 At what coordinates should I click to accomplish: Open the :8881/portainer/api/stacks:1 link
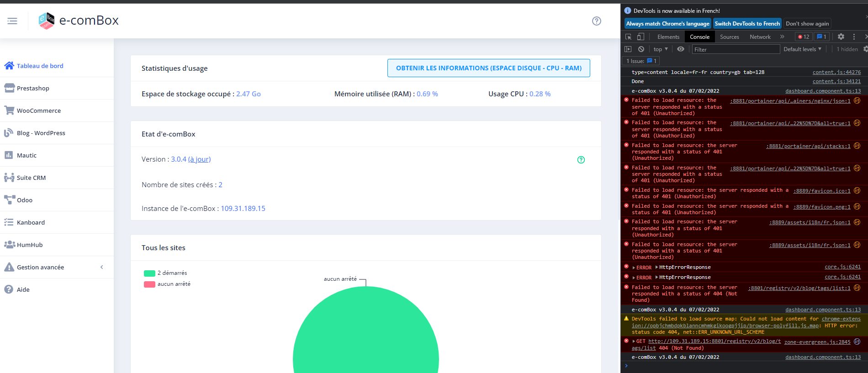pyautogui.click(x=808, y=147)
